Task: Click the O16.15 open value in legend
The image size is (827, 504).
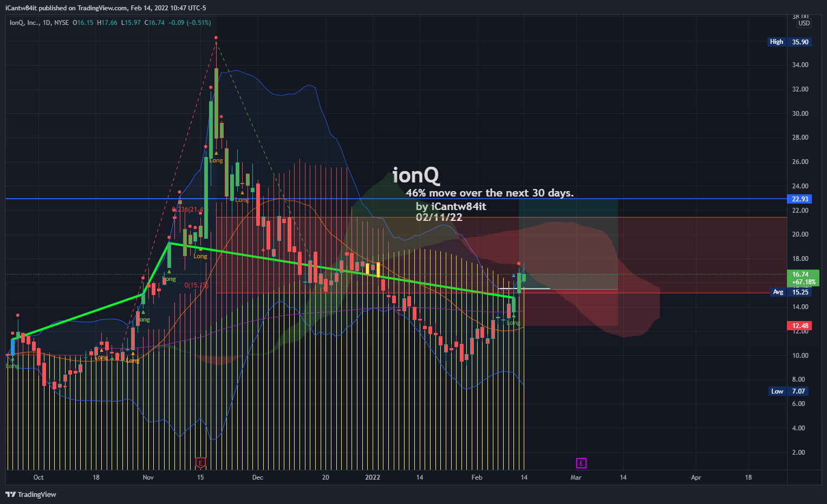Action: pos(83,23)
